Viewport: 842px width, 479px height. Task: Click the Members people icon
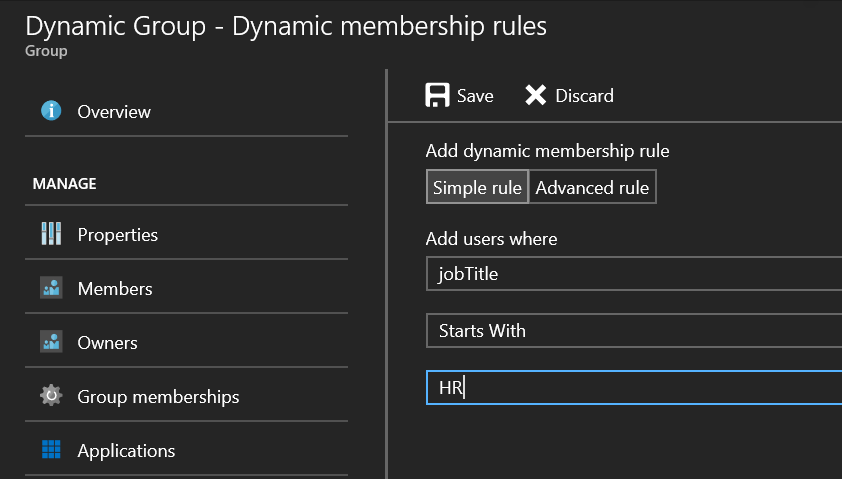[x=51, y=288]
